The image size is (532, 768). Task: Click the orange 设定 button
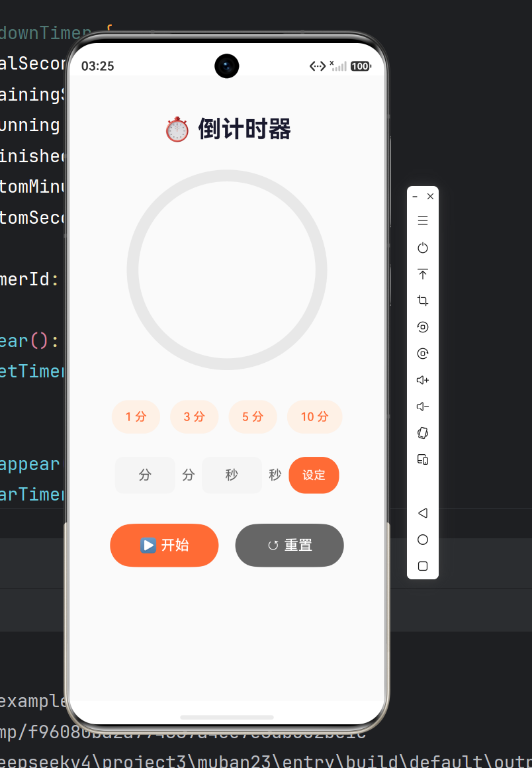pos(314,475)
